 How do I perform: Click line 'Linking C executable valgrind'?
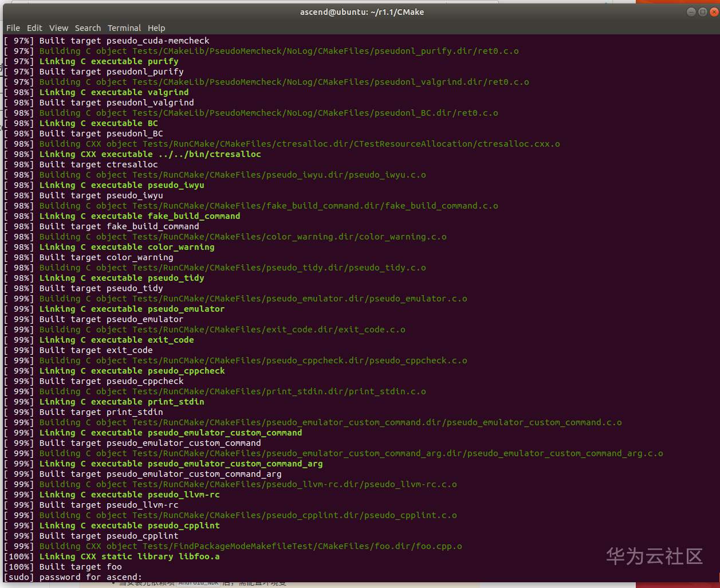[x=96, y=92]
